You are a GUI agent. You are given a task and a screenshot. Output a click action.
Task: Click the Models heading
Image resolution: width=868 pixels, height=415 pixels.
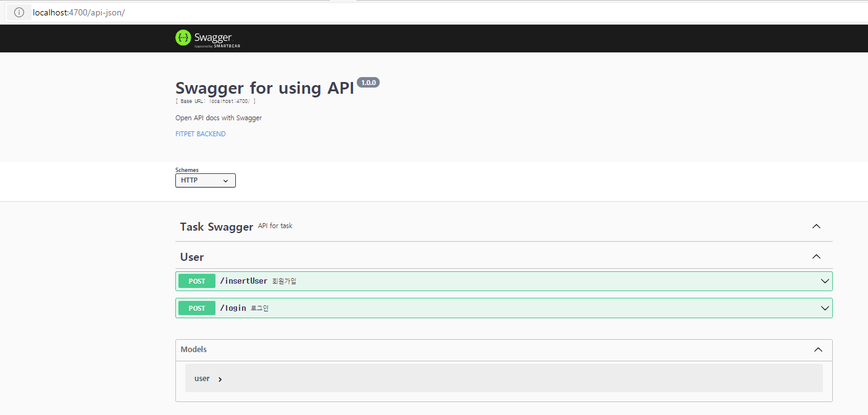194,350
